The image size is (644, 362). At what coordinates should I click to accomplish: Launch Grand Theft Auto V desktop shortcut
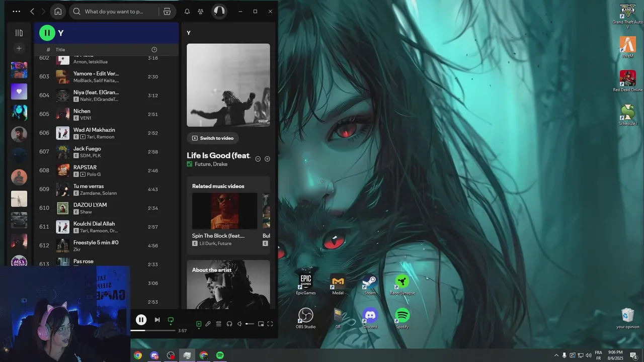click(x=627, y=17)
